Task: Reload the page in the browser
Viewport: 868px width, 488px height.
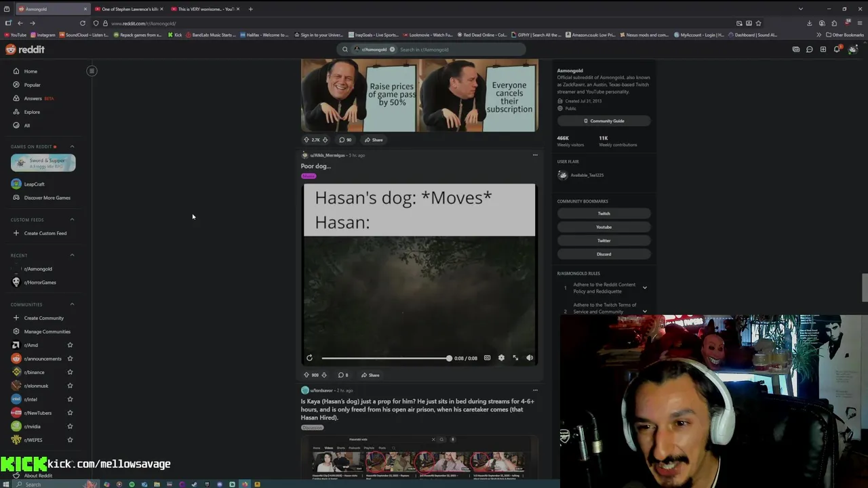Action: [83, 23]
